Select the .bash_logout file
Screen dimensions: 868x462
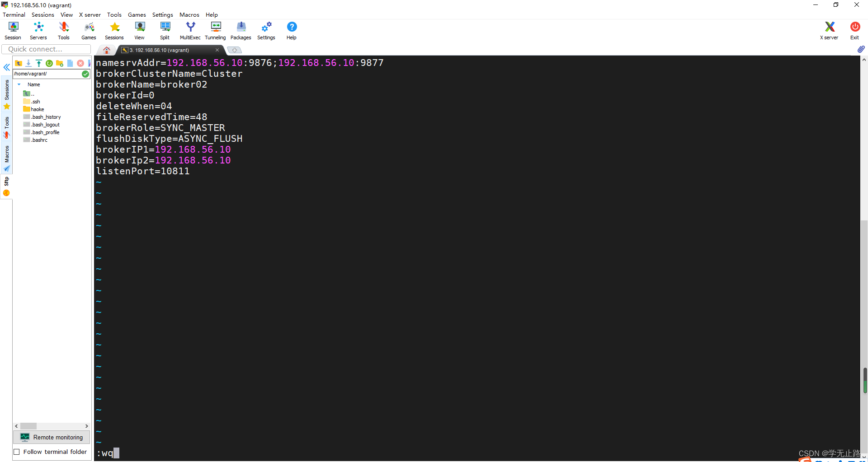tap(42, 125)
